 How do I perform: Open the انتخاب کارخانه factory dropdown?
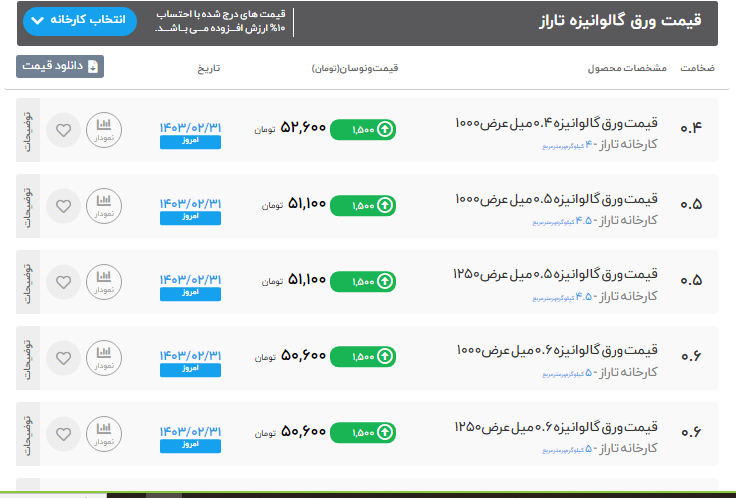[77, 20]
